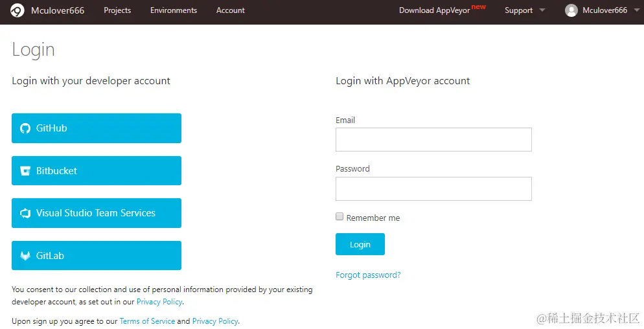
Task: Open the Terms of Service link
Action: pyautogui.click(x=147, y=321)
